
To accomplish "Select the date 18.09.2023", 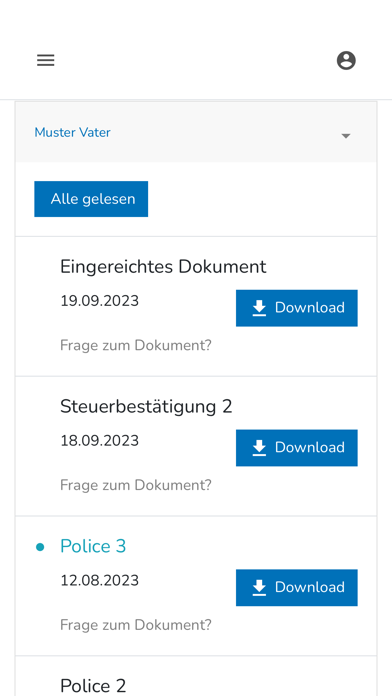I will (x=99, y=441).
